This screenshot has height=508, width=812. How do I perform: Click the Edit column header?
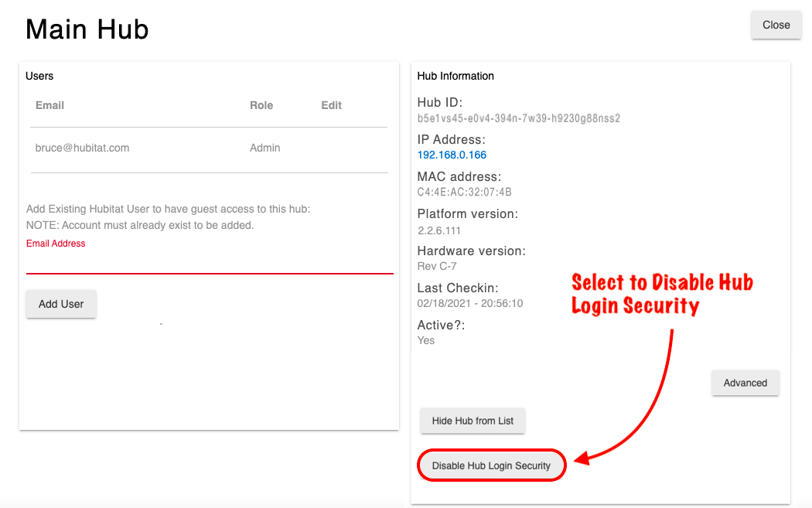(331, 105)
